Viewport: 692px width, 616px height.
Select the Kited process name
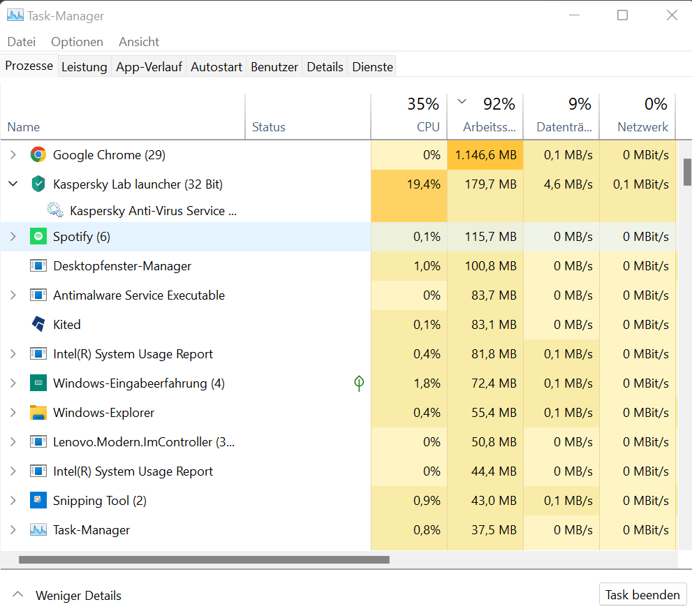[66, 324]
